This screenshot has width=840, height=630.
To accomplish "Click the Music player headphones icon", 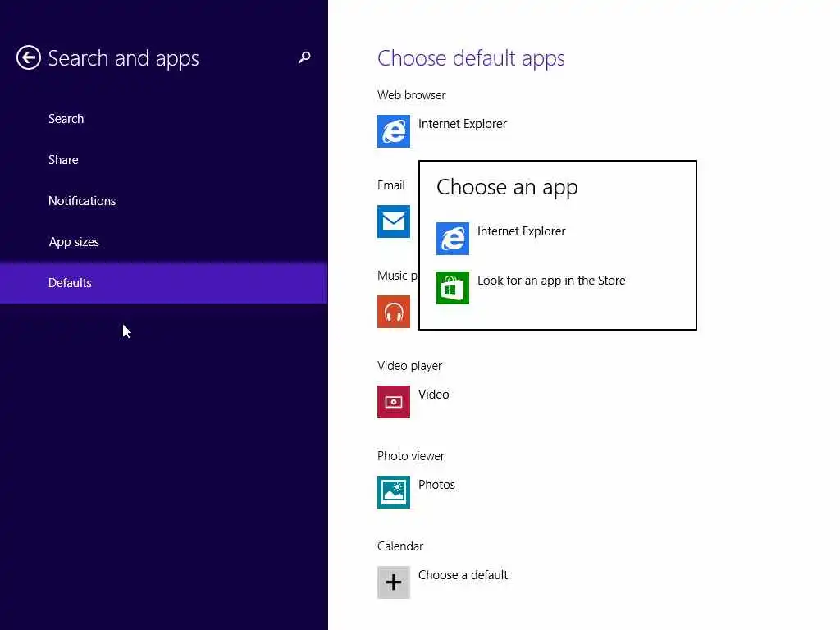I will (x=394, y=312).
